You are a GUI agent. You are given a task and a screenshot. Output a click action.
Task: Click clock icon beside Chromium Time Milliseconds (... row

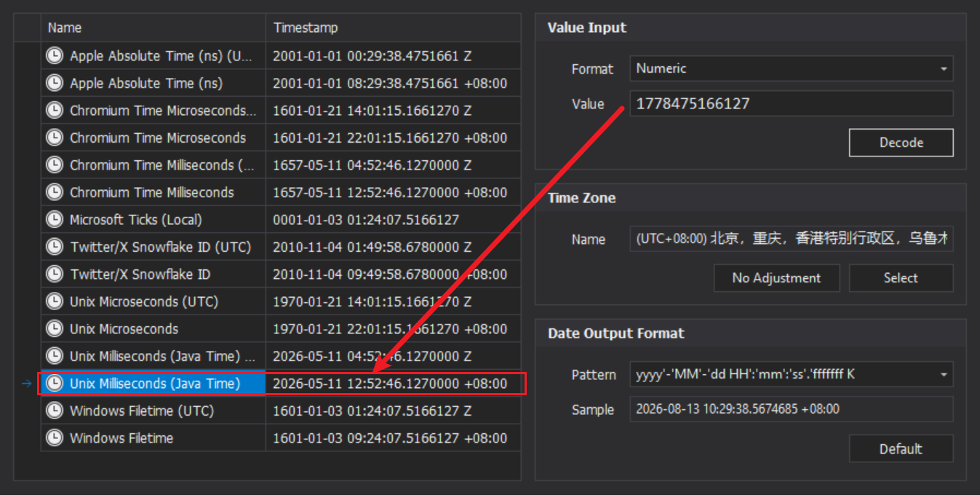55,165
